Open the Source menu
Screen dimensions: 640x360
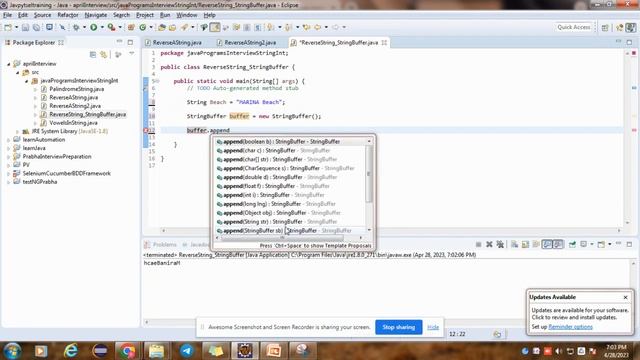pyautogui.click(x=42, y=15)
